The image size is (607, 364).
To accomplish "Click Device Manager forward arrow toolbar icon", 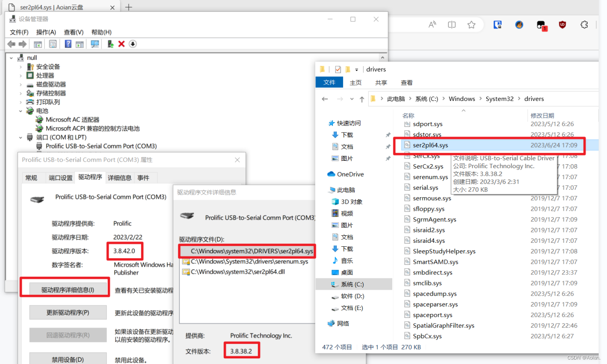I will pos(22,44).
